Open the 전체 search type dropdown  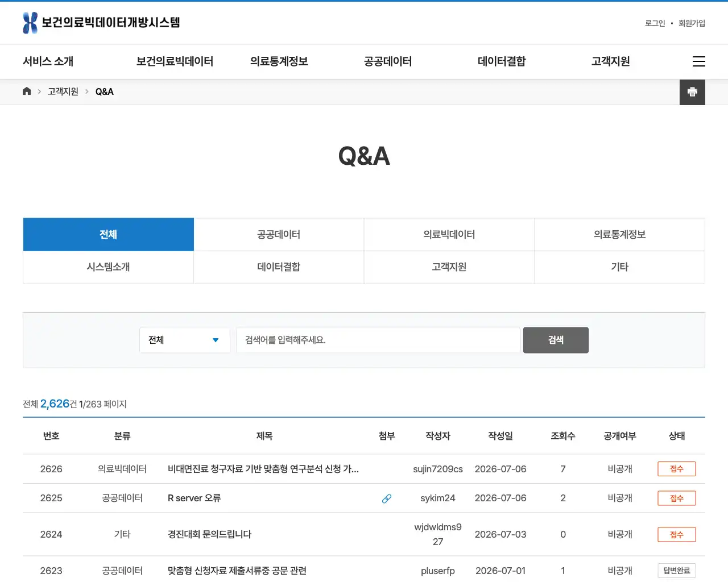(185, 340)
